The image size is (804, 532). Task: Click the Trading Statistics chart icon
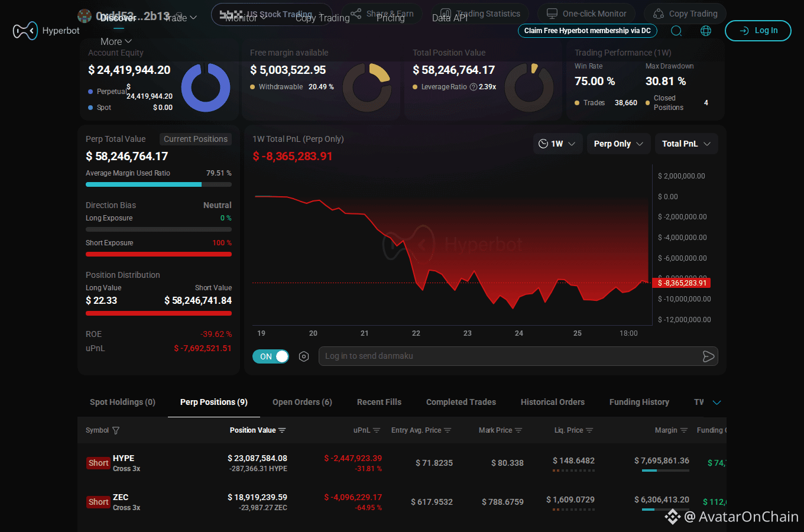point(446,13)
